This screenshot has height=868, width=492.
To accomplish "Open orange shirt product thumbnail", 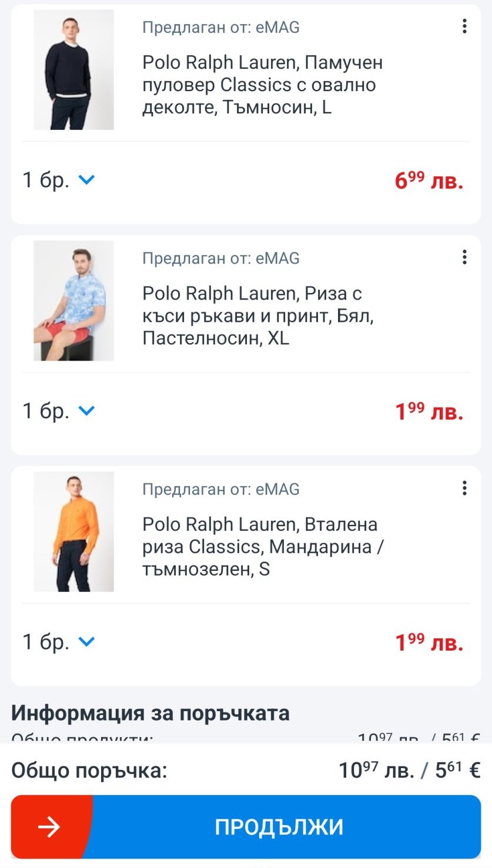I will [73, 531].
